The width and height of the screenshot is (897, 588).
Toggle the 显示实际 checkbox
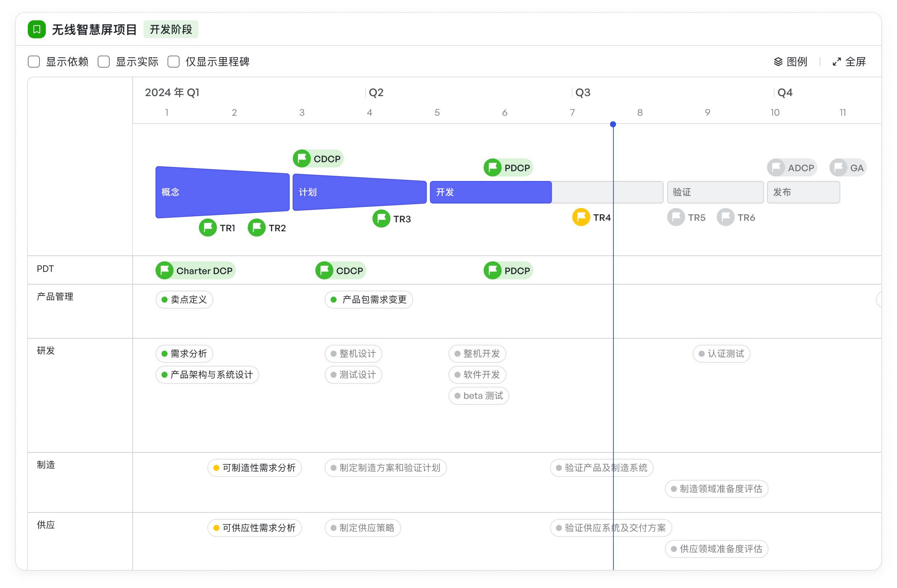(104, 62)
